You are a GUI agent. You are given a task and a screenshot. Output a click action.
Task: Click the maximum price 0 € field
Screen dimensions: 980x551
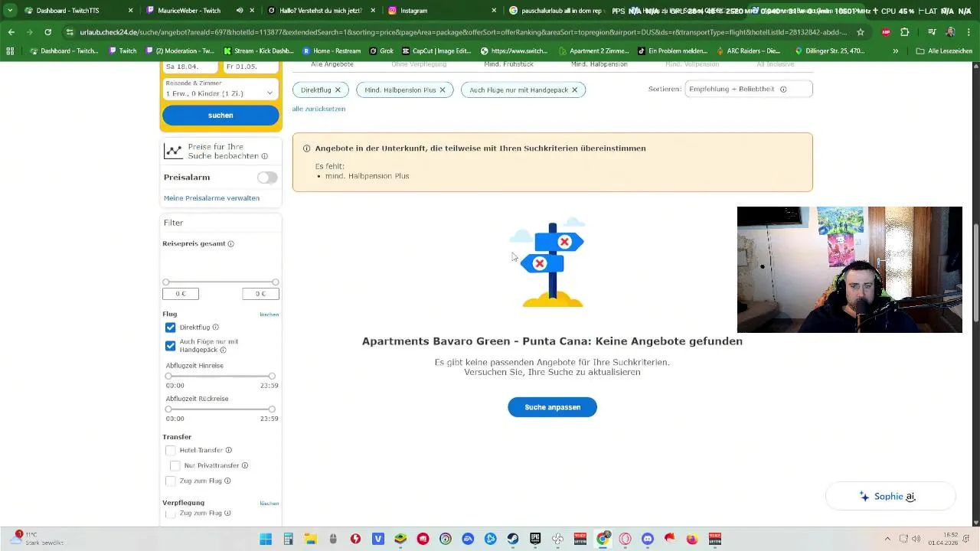[x=260, y=294]
